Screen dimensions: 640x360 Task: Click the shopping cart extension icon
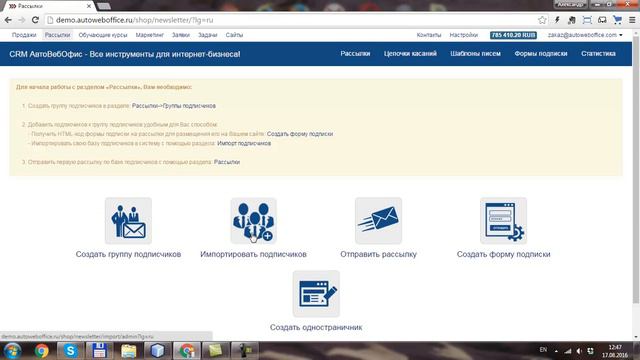tap(618, 20)
